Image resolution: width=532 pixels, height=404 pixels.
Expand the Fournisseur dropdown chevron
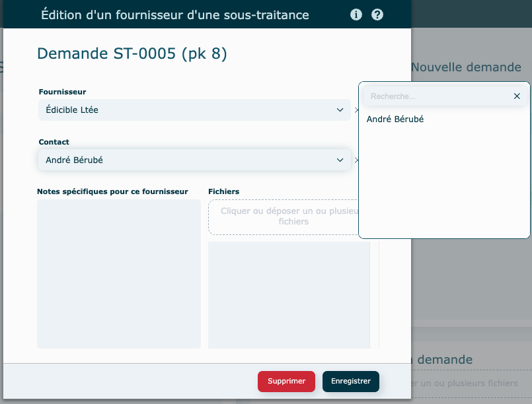(340, 110)
